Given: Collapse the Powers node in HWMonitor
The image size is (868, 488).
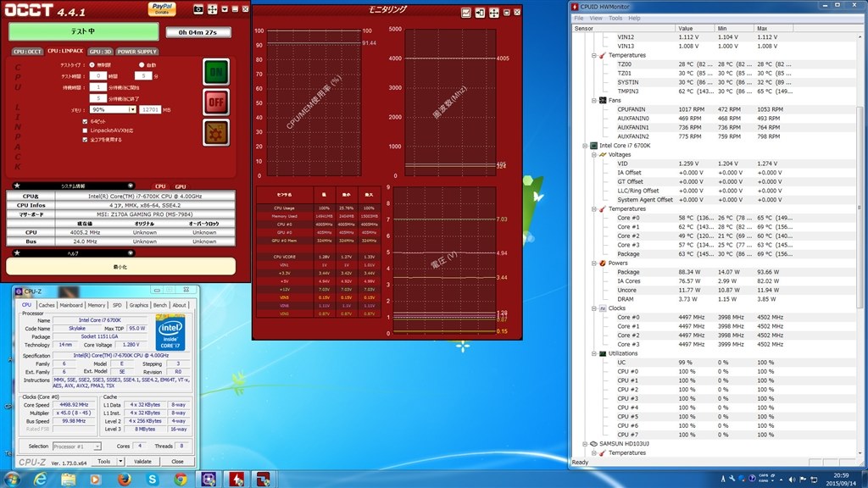Looking at the screenshot, I should [x=594, y=263].
